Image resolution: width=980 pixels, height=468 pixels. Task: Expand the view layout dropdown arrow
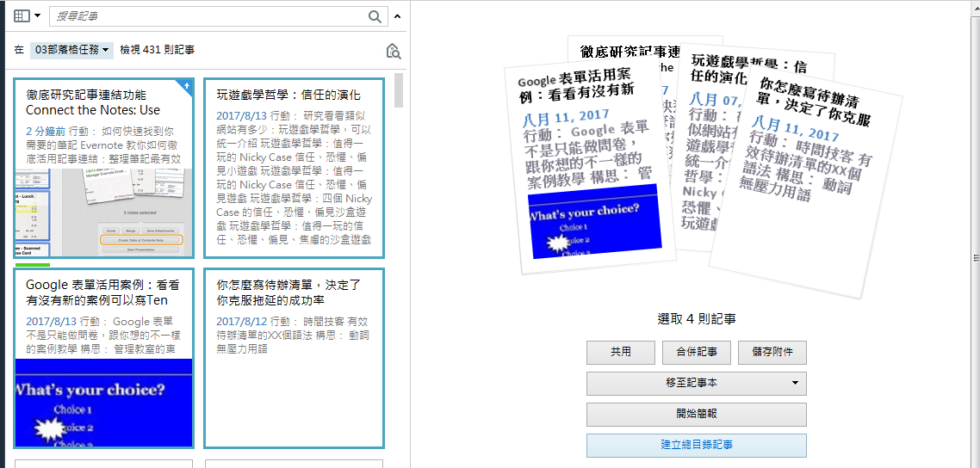click(38, 16)
